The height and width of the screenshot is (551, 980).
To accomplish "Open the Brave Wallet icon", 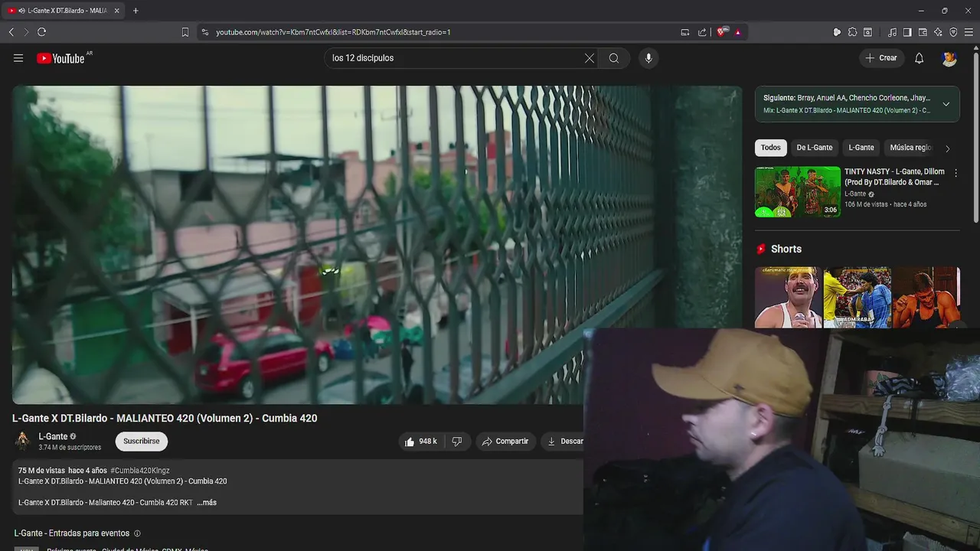I will pos(923,32).
